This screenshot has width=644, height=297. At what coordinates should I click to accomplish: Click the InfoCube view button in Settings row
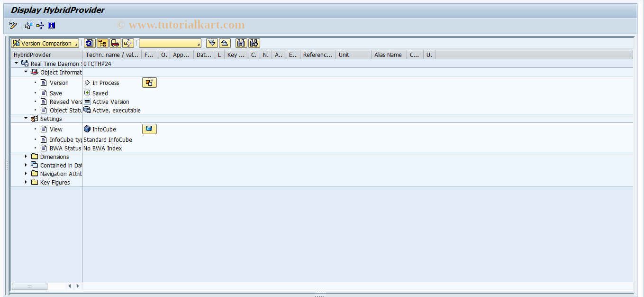coord(149,129)
